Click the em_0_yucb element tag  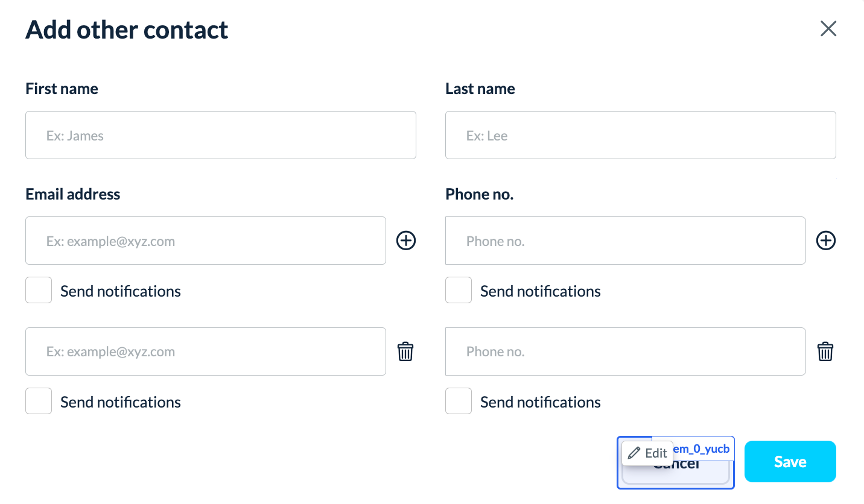coord(702,449)
